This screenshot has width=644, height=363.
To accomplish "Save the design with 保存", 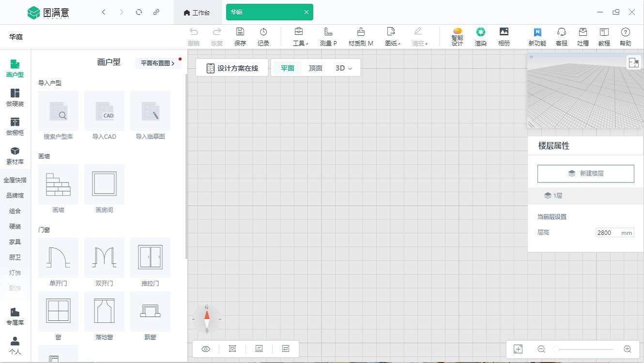I will (x=240, y=37).
